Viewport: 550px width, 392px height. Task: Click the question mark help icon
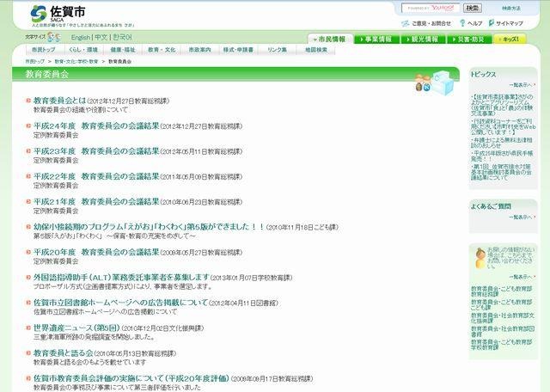[462, 23]
